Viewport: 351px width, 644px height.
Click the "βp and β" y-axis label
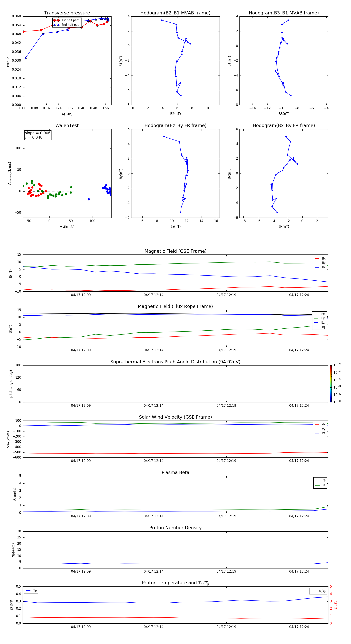point(14,494)
